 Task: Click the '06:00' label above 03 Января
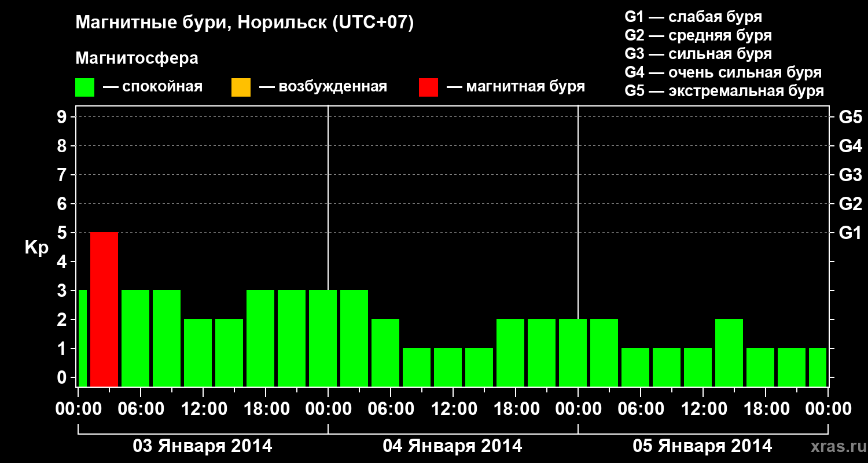(141, 409)
